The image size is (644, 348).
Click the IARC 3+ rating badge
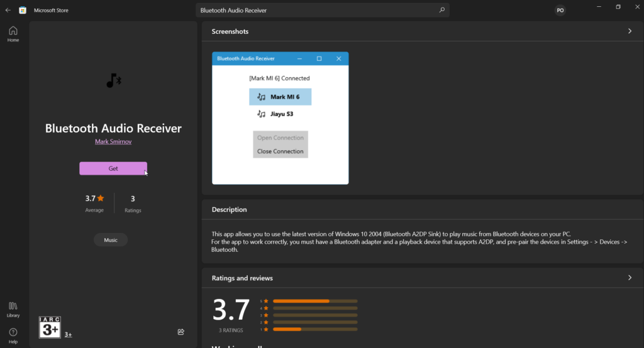(x=50, y=327)
